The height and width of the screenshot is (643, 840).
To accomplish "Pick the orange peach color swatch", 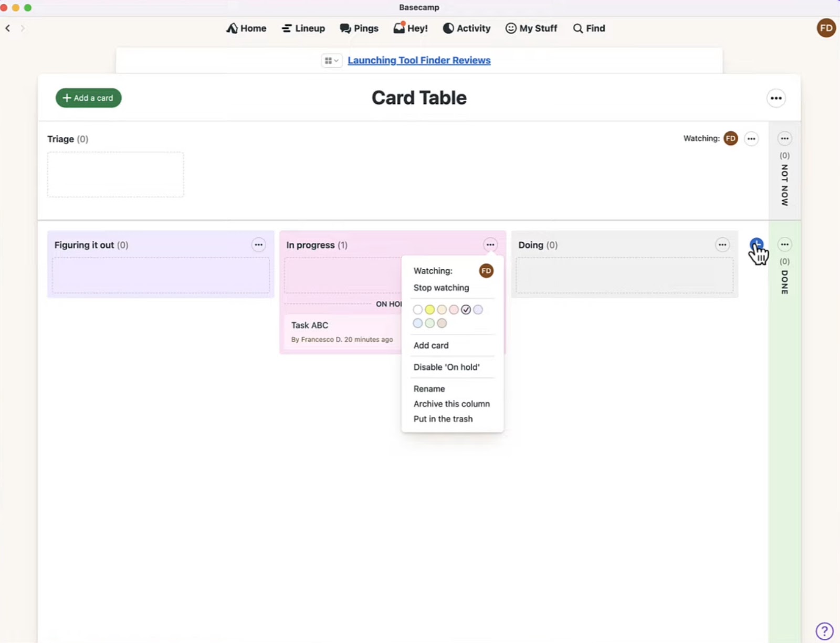I will click(x=442, y=310).
